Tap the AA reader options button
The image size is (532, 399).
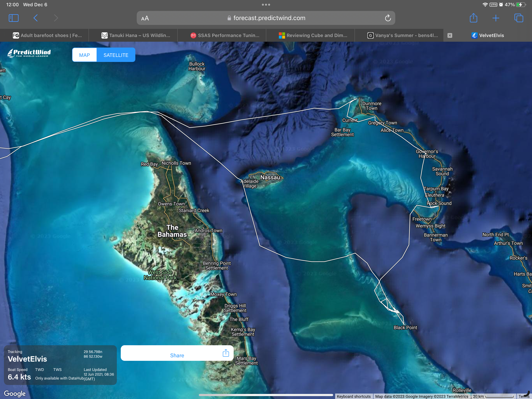coord(145,18)
